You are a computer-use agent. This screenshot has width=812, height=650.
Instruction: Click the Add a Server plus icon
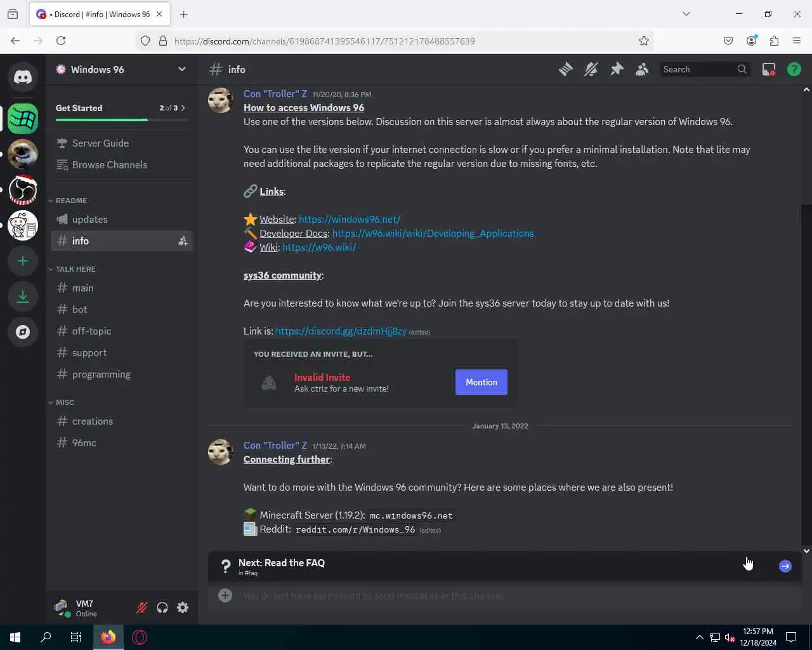coord(23,261)
